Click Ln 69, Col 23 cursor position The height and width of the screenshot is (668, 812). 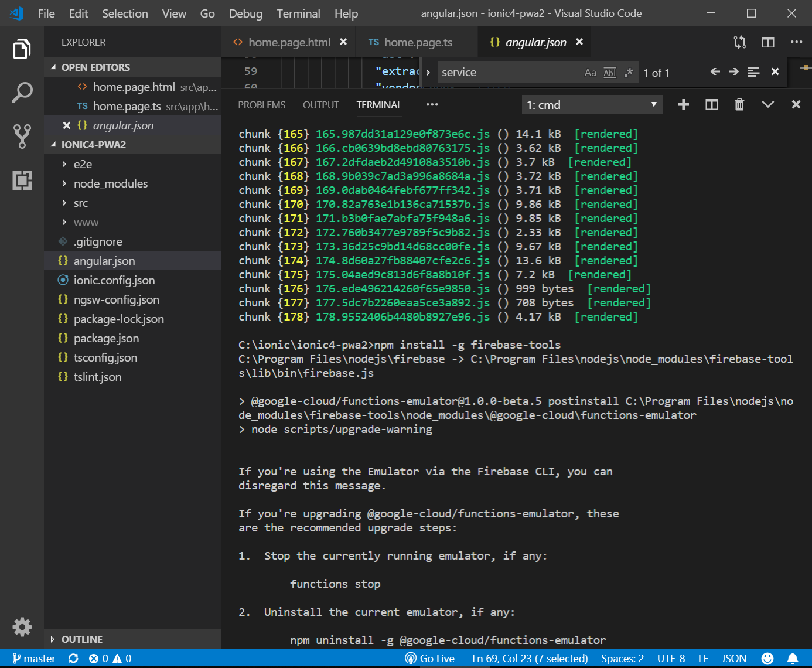tap(530, 659)
